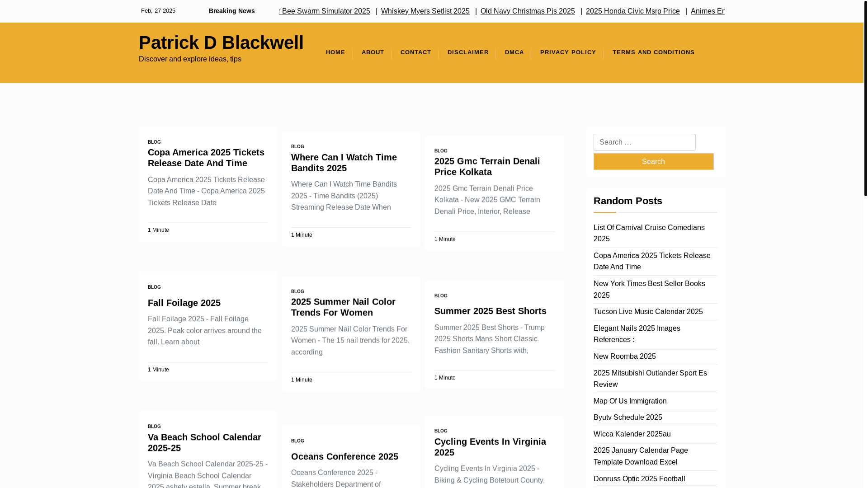Open Copa America 2025 Tickets sidebar random post

pos(652,261)
